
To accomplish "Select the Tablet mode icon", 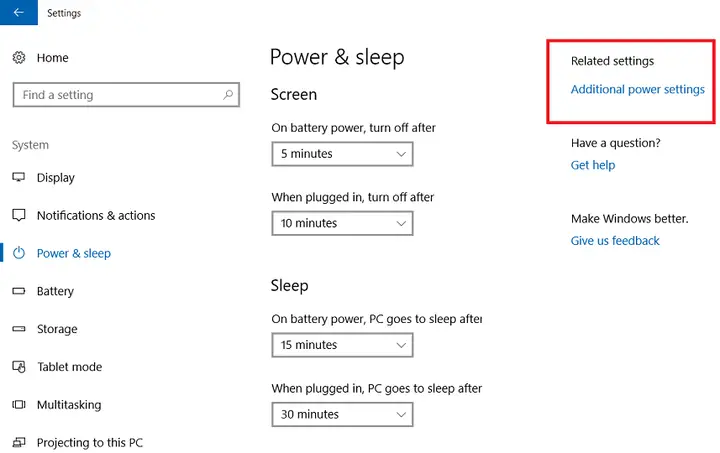I will pos(19,367).
